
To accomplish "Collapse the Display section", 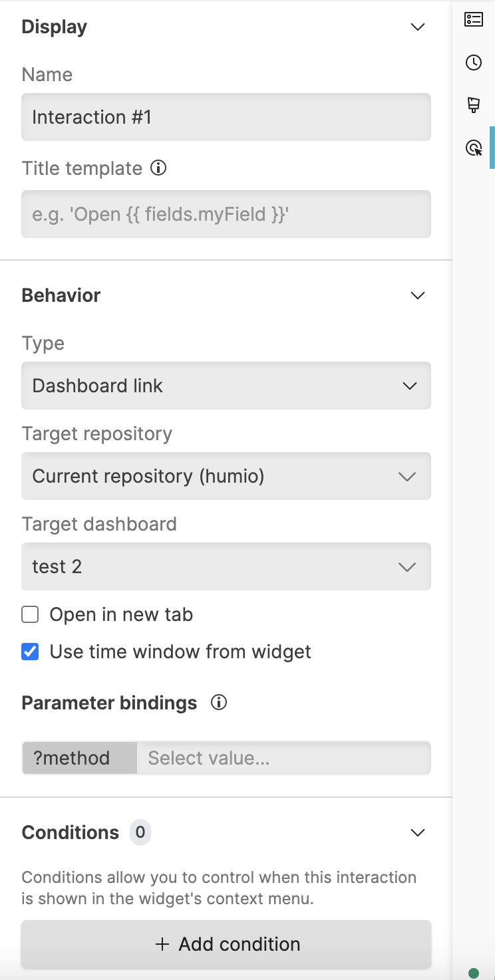I will coord(417,27).
